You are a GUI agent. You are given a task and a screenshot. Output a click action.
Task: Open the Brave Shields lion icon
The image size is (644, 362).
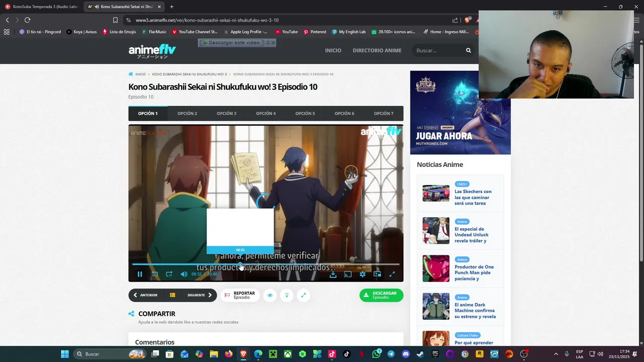click(467, 20)
